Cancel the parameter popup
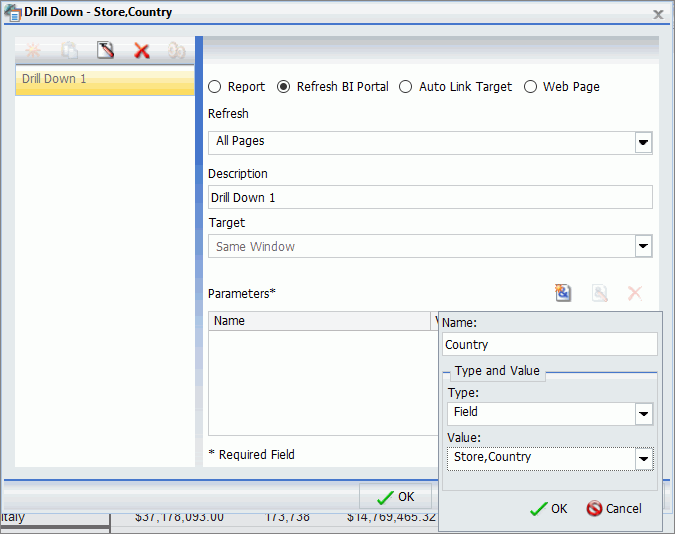This screenshot has width=675, height=534. click(x=614, y=509)
